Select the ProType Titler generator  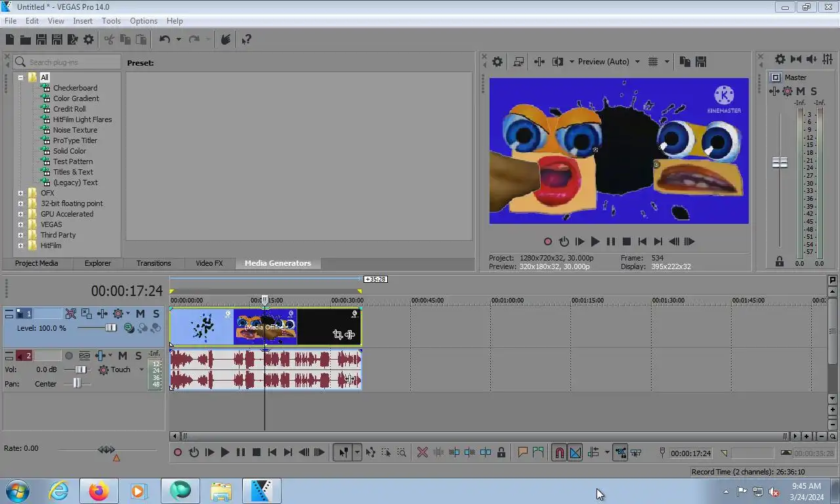click(x=75, y=140)
